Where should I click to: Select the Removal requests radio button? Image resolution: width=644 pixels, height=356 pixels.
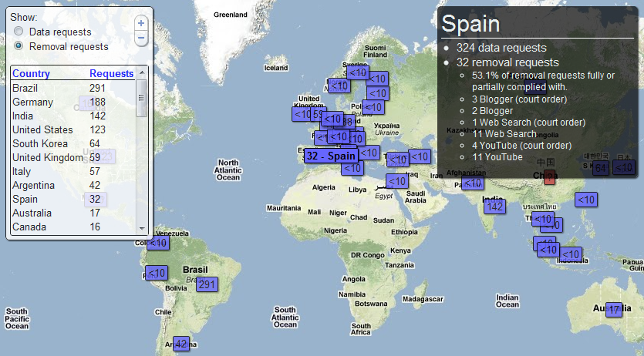(19, 45)
